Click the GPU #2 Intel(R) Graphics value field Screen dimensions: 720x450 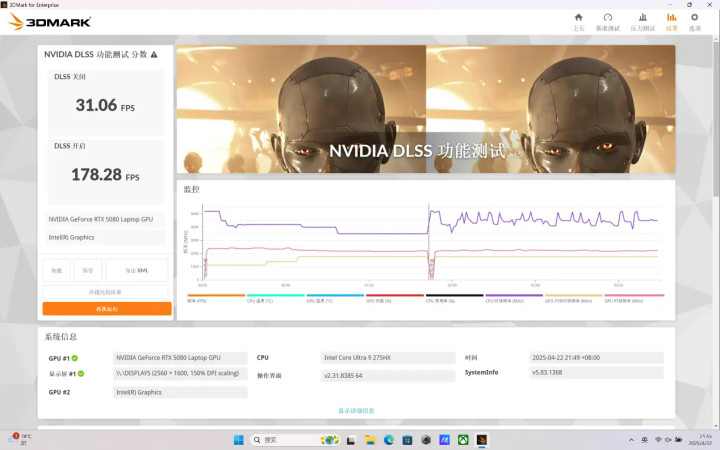180,392
